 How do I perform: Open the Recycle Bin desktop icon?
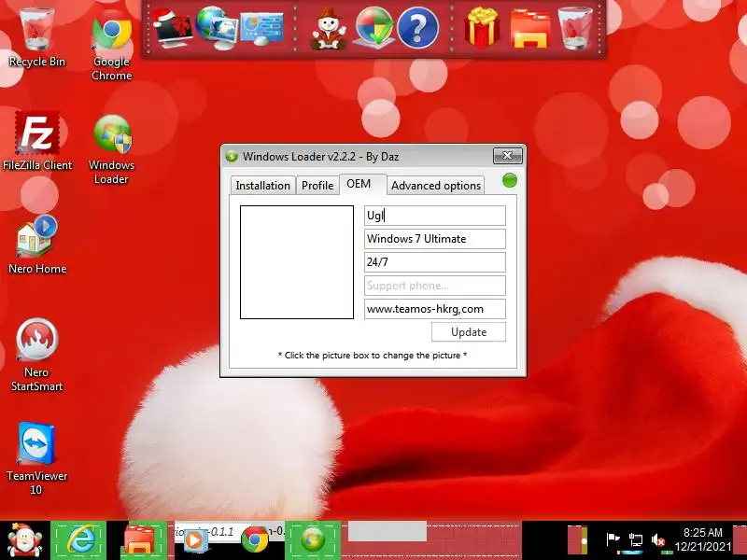pos(36,37)
